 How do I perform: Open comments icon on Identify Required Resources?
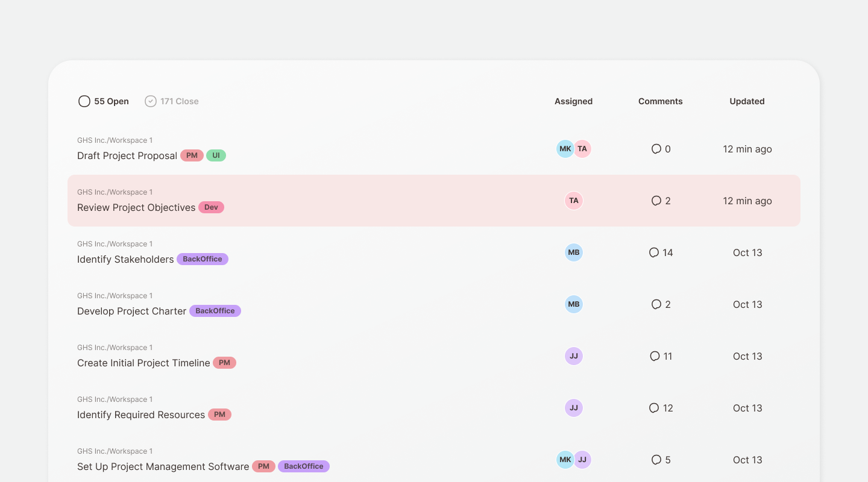654,408
